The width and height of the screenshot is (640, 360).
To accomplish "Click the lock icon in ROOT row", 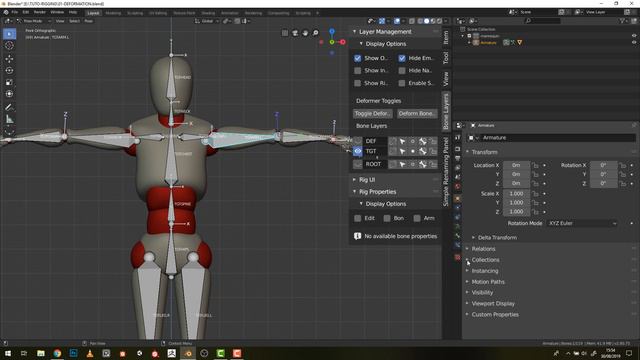I will pyautogui.click(x=433, y=164).
